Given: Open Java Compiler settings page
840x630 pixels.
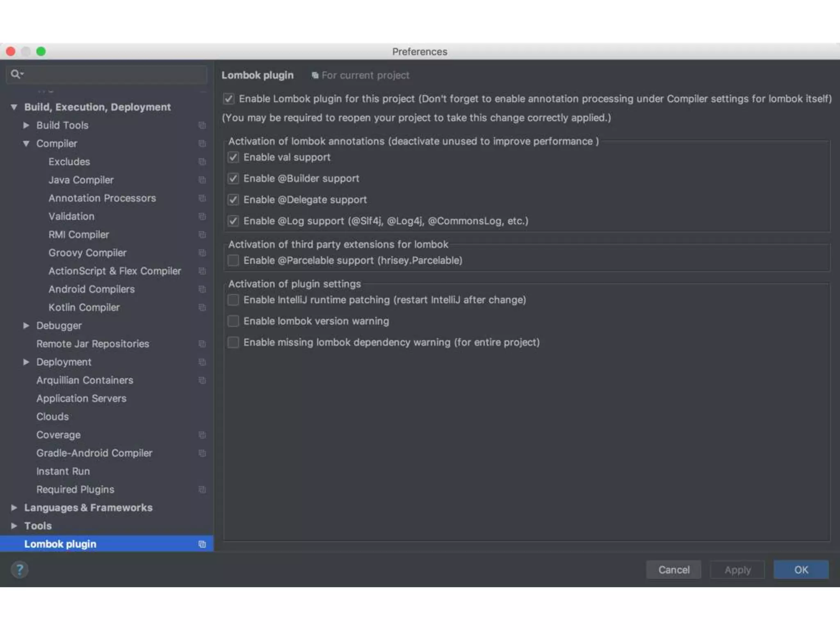Looking at the screenshot, I should [81, 180].
